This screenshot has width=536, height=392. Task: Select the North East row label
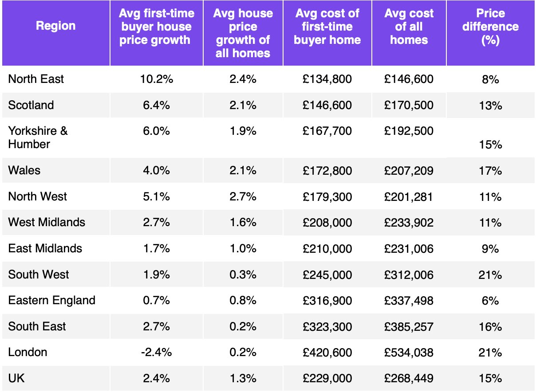(x=36, y=79)
